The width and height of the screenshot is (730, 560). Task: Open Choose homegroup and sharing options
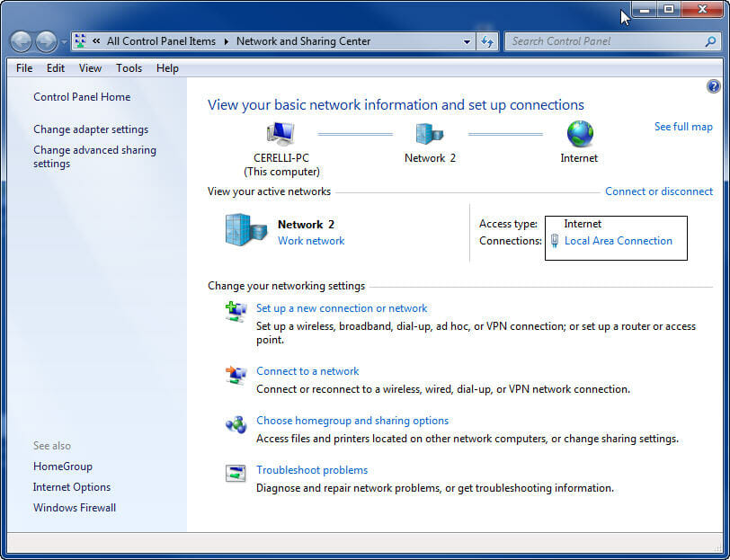352,421
